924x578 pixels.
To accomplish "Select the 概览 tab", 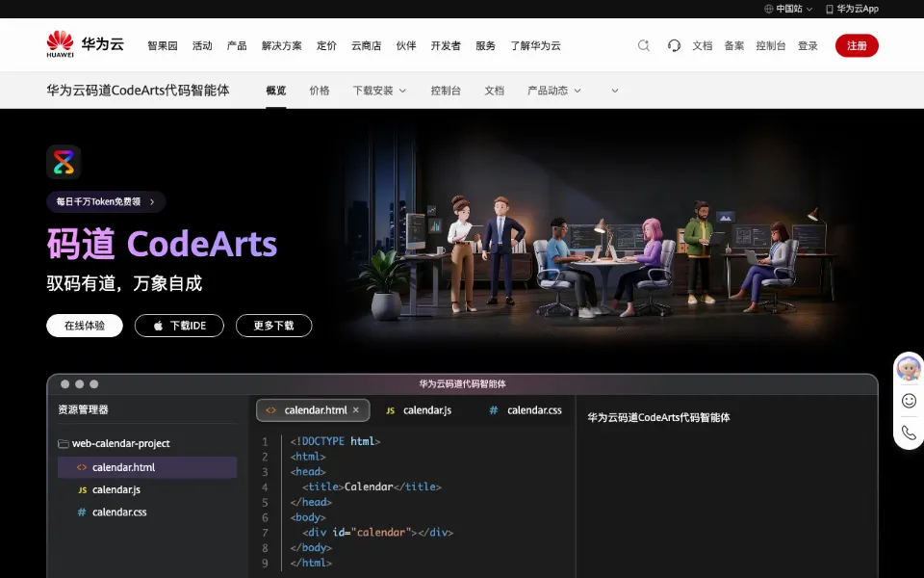I will point(276,91).
